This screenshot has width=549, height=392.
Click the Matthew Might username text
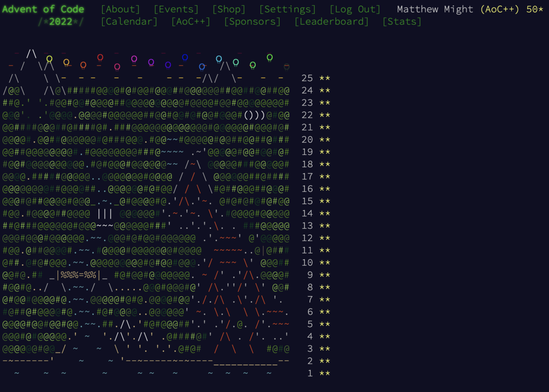(435, 9)
